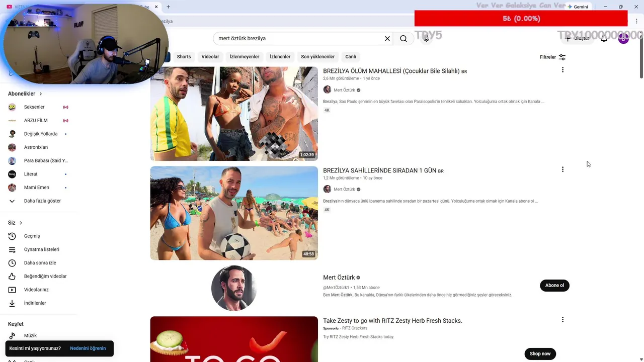Select the Videolar filter chip
Screen dimensions: 644x362
(x=210, y=57)
